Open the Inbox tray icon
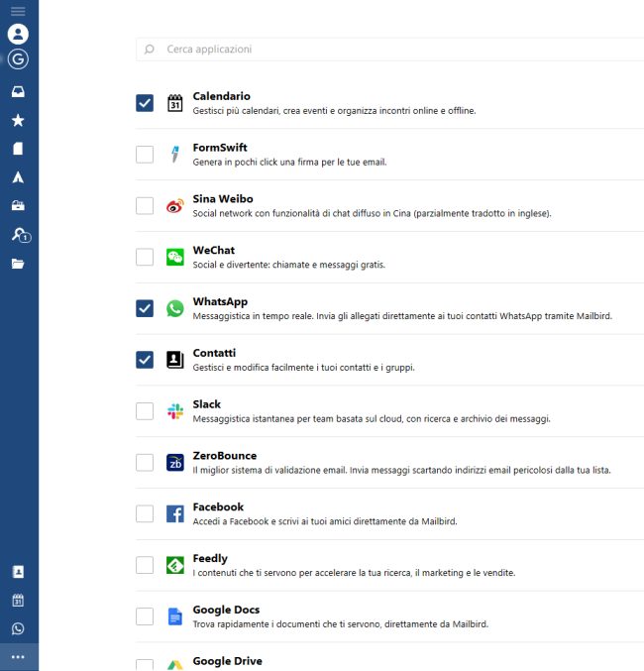 click(18, 91)
